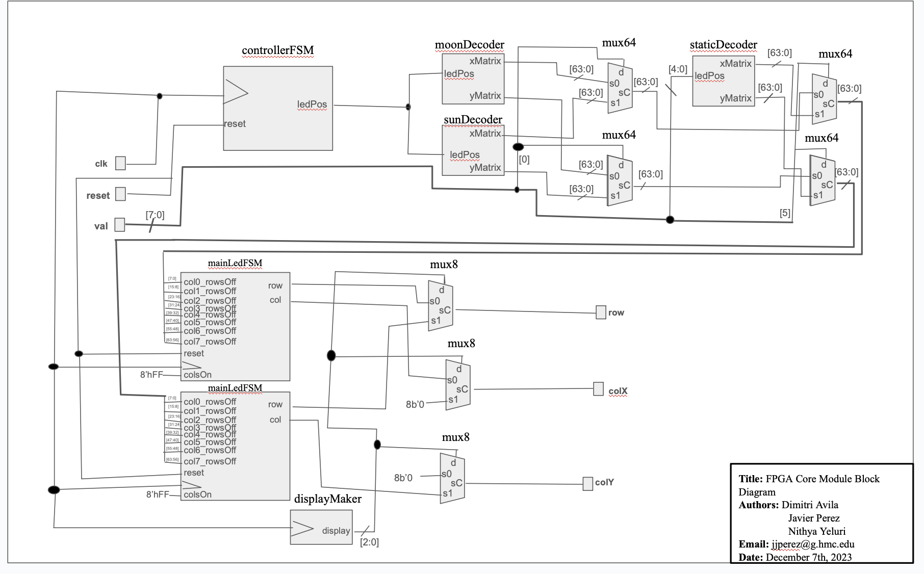Image resolution: width=924 pixels, height=574 pixels.
Task: Click xMatrix output in the staticDecoder block
Action: 735,64
